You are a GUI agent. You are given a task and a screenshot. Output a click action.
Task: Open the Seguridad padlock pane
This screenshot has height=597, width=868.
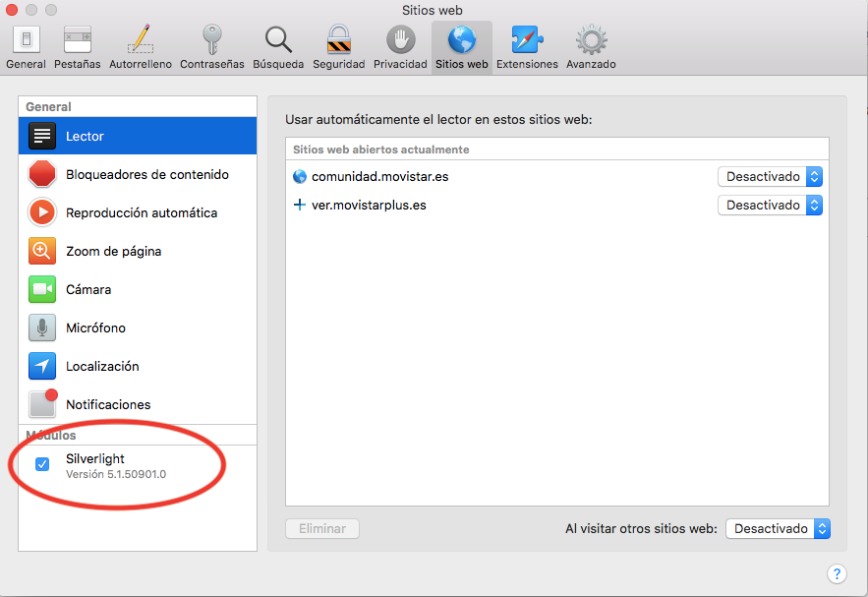tap(338, 47)
